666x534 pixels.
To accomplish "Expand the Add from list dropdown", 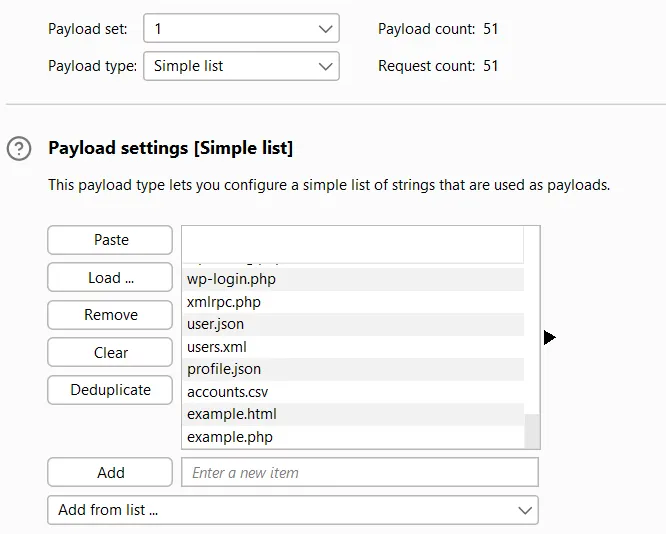I will click(292, 510).
